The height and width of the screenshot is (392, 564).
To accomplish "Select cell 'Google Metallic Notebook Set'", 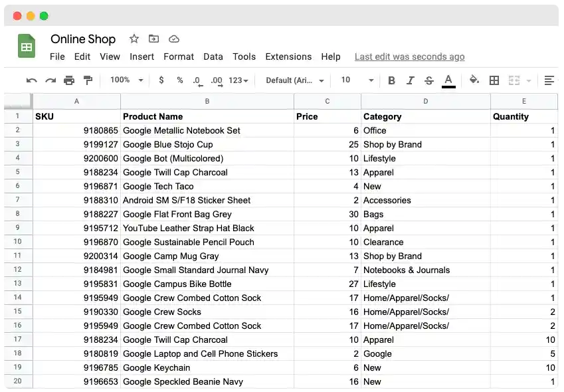I will 207,130.
